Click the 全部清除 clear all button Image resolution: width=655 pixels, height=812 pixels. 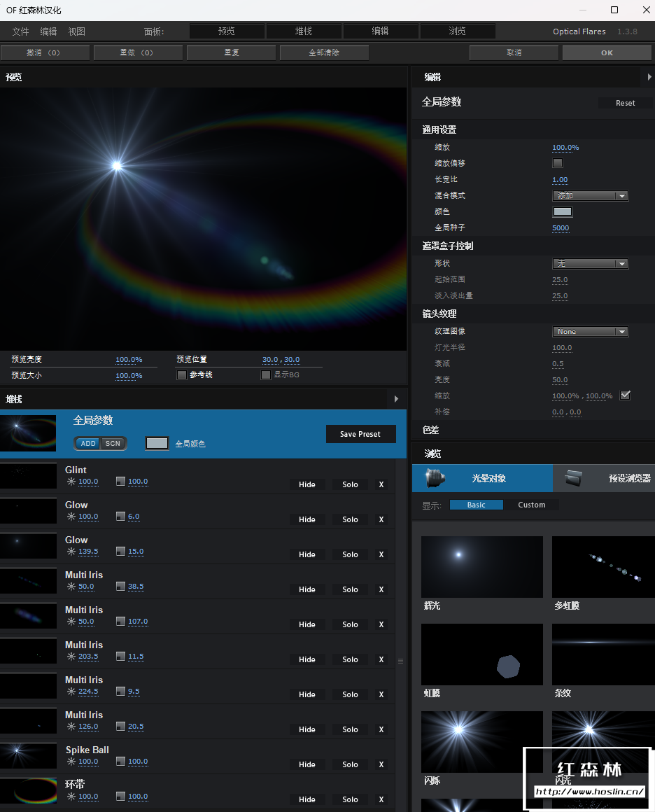coord(324,52)
